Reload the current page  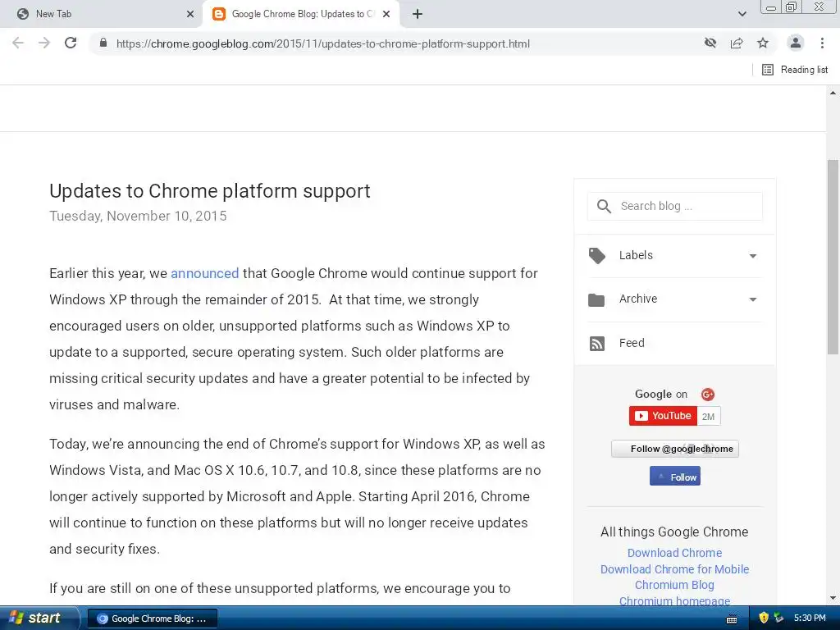point(71,43)
